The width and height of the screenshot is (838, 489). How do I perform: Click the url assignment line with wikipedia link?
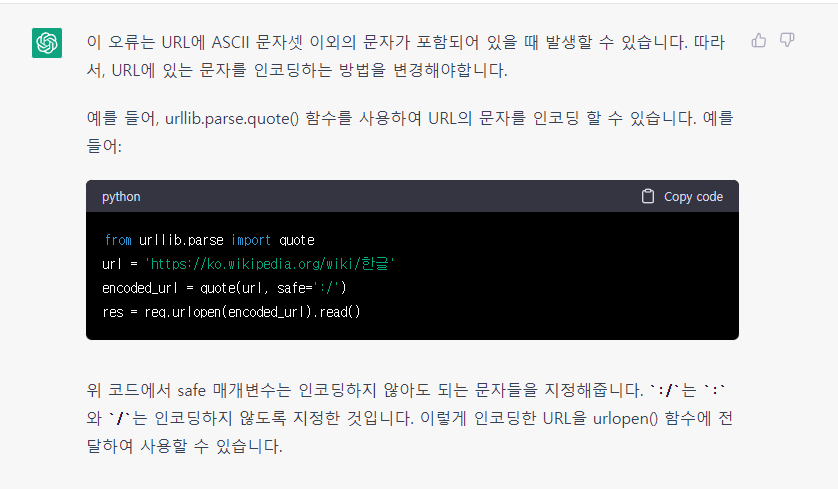[248, 263]
